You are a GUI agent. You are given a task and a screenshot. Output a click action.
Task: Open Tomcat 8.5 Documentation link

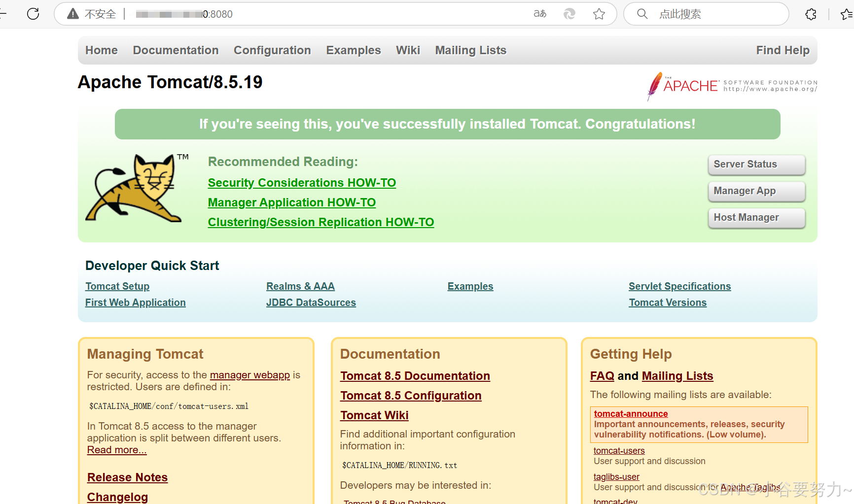[415, 376]
